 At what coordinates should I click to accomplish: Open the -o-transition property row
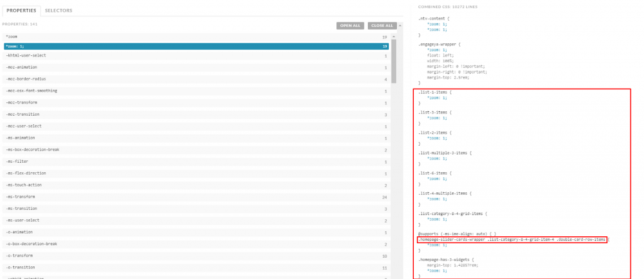196,268
